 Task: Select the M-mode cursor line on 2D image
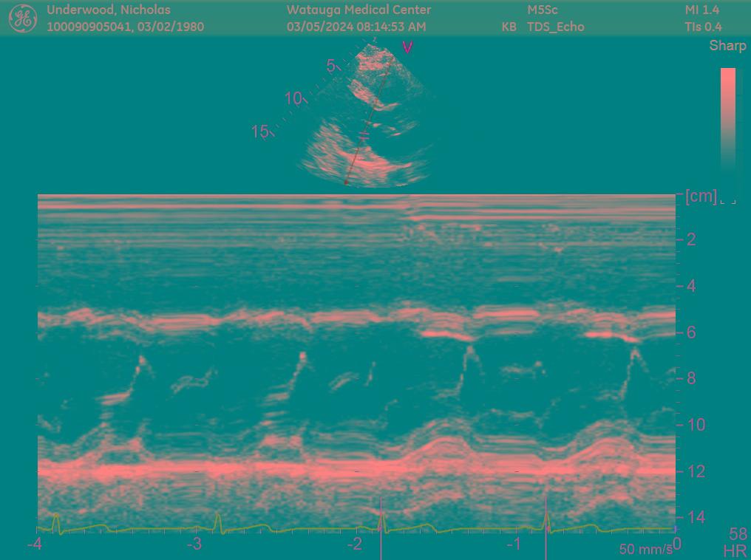tap(367, 118)
